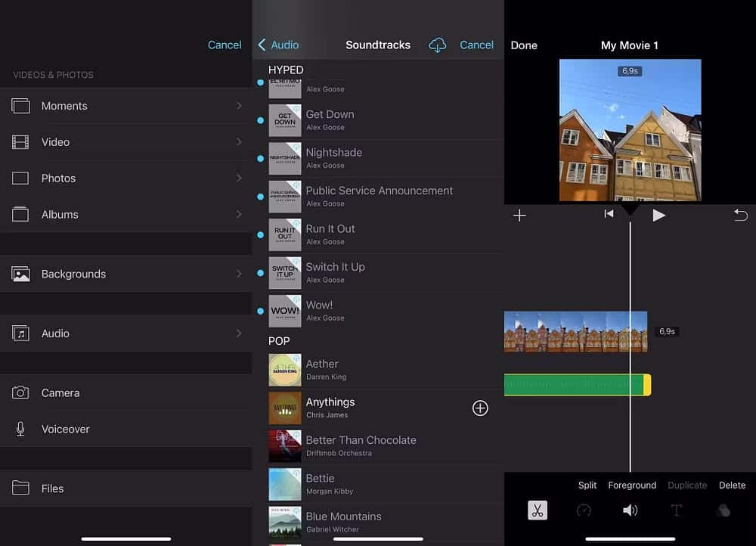Expand the Moments row chevron
The width and height of the screenshot is (756, 546).
[x=239, y=106]
